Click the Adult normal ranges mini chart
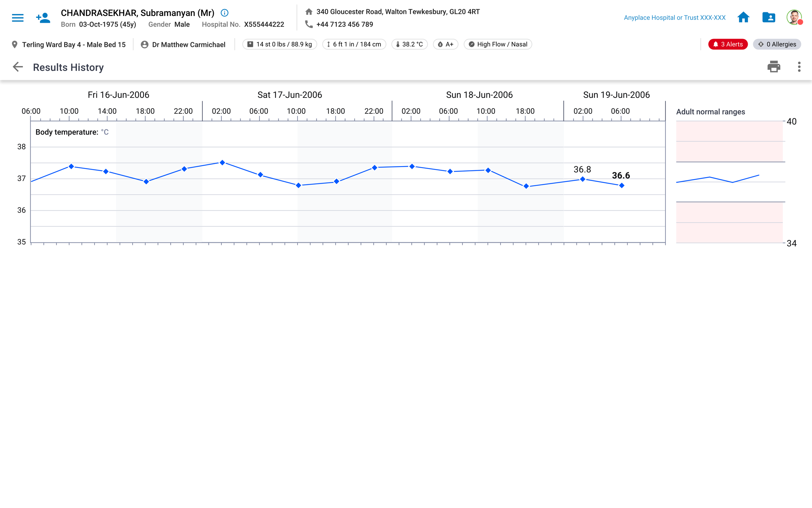This screenshot has height=508, width=812. [729, 181]
